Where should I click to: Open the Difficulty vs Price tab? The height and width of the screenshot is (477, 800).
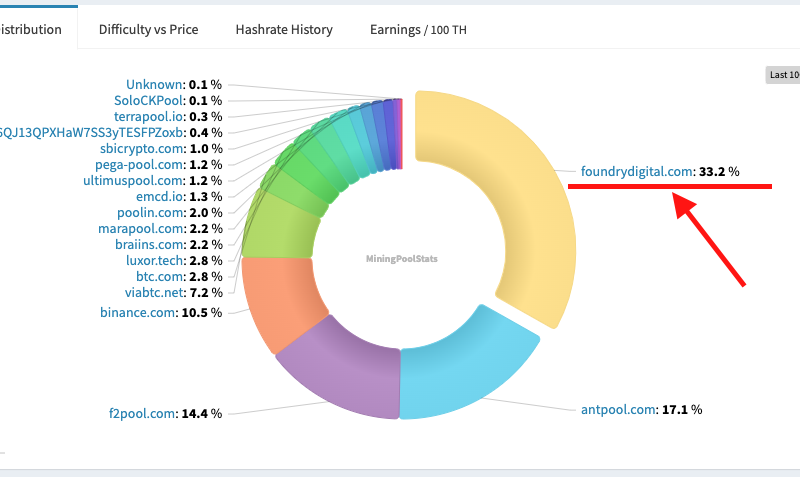click(x=148, y=30)
